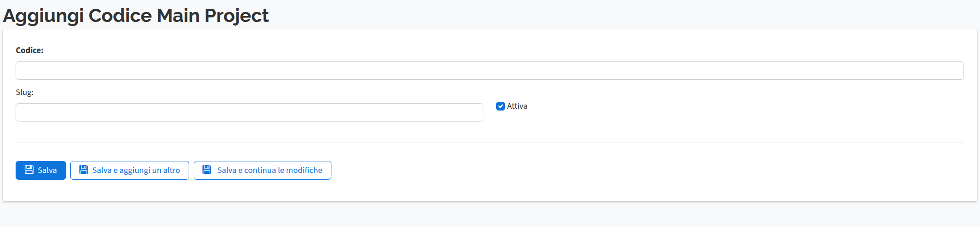The image size is (980, 227).
Task: Click 'continua le modifiche' text on outlined button
Action: pos(283,170)
